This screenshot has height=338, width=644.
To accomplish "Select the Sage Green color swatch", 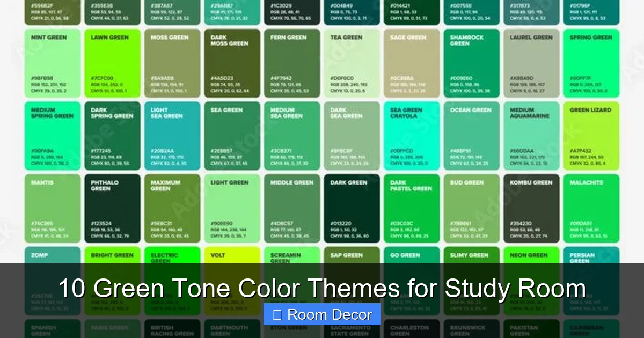I will click(x=412, y=63).
